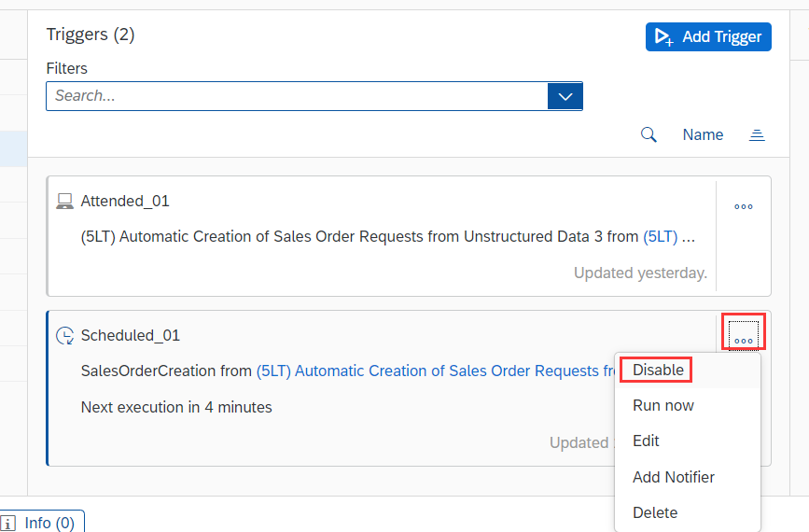Choose Delete in the context menu
809x532 pixels.
point(655,513)
